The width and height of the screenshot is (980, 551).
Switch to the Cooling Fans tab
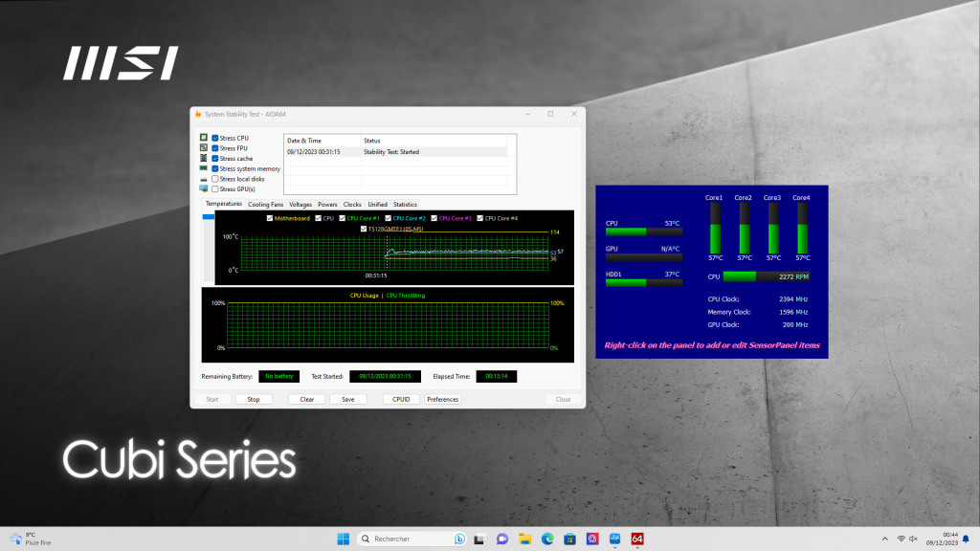pyautogui.click(x=266, y=205)
